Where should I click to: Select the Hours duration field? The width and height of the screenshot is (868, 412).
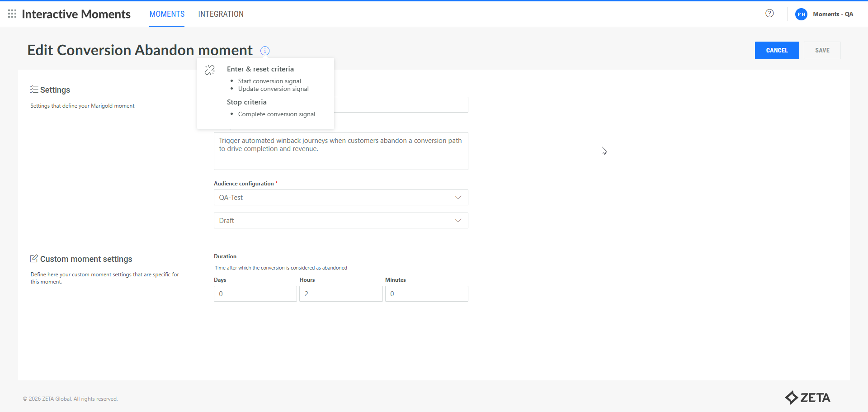click(x=340, y=294)
